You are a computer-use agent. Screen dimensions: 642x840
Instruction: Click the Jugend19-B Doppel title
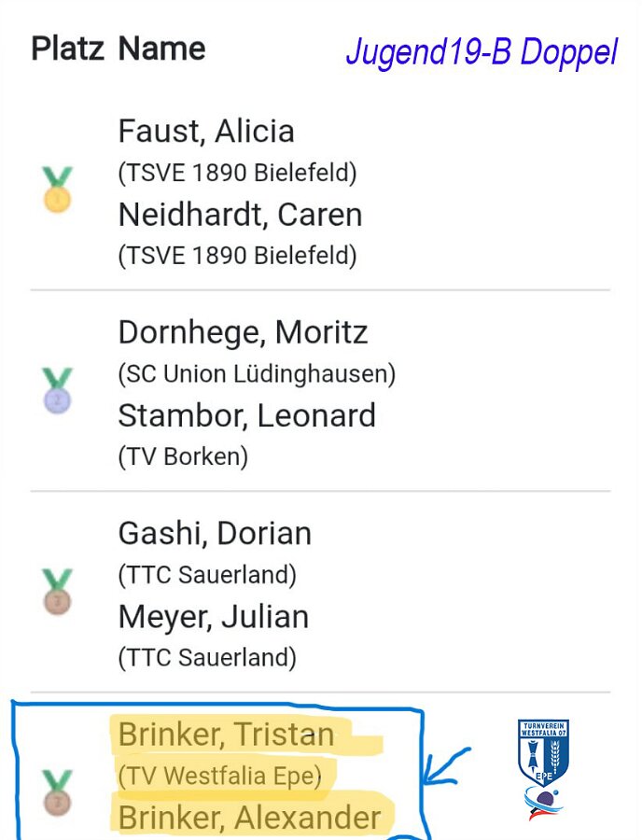[481, 53]
